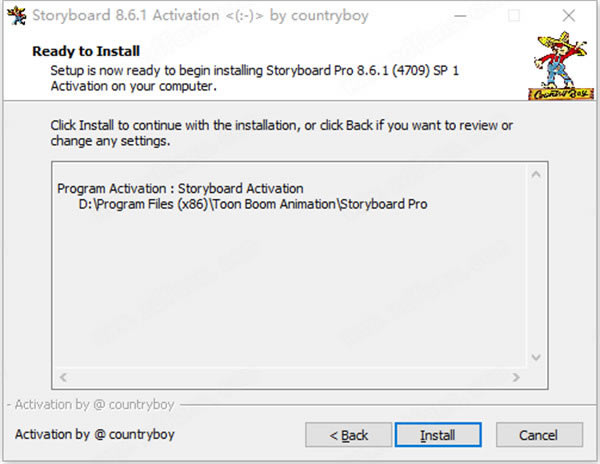Close the activation setup window
The height and width of the screenshot is (464, 600).
pos(569,16)
